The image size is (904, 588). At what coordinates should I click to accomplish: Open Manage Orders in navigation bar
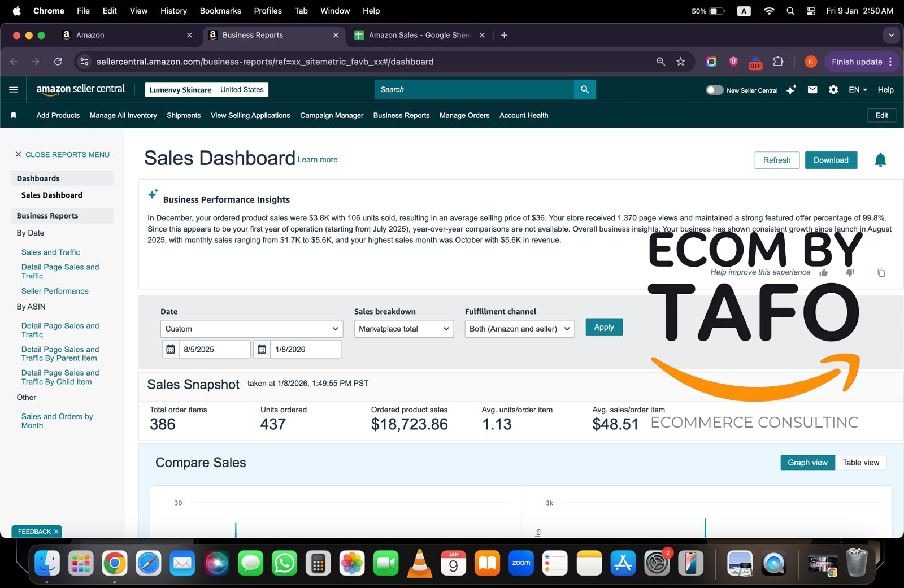[464, 116]
